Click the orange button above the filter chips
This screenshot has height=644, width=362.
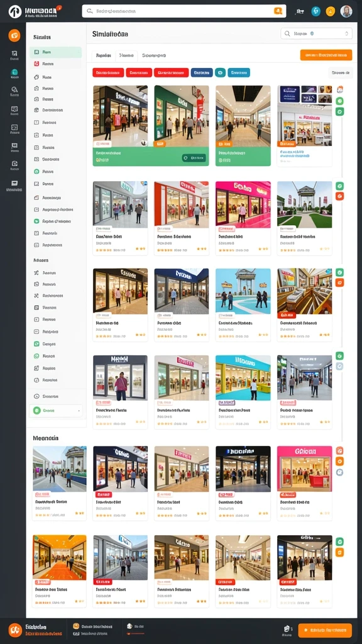click(326, 55)
